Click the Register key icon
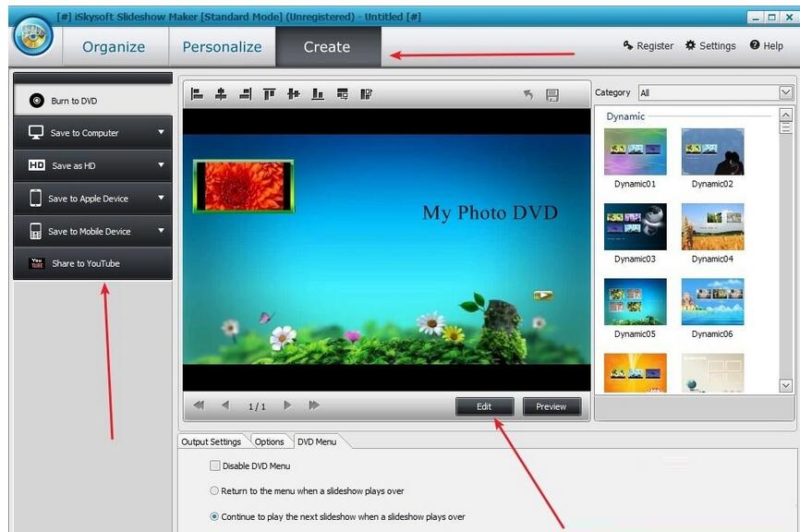800x532 pixels. coord(627,45)
